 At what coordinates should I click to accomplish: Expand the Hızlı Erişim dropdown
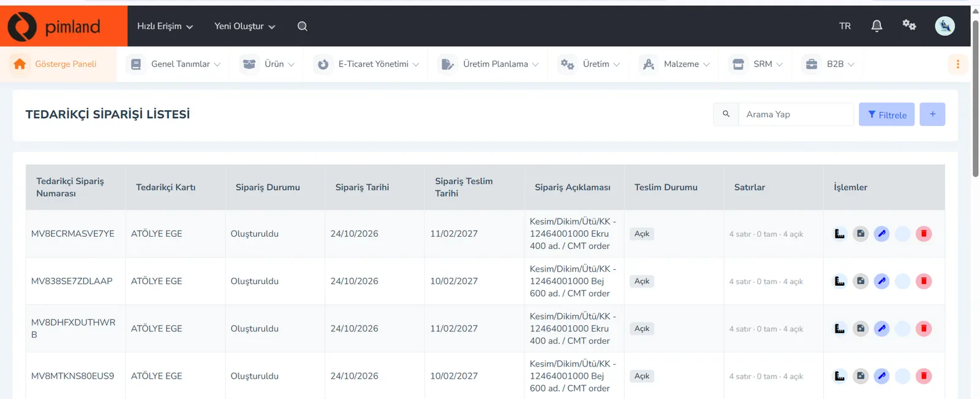point(165,26)
